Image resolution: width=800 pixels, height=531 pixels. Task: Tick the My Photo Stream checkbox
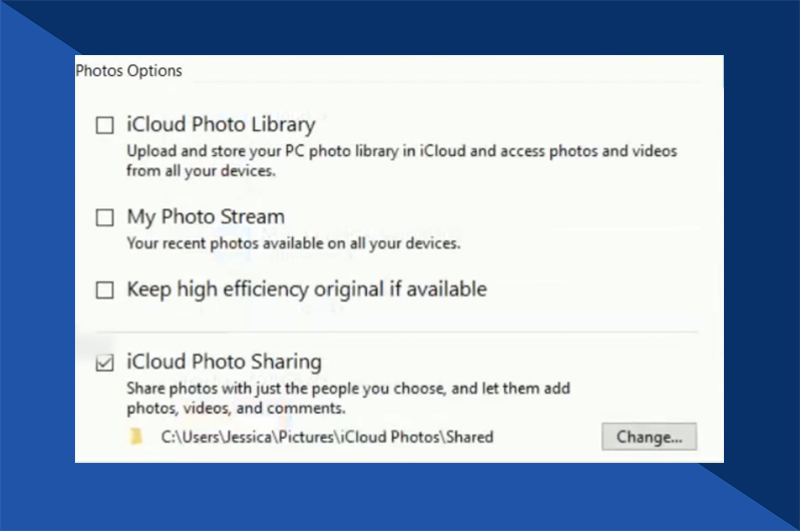point(105,218)
